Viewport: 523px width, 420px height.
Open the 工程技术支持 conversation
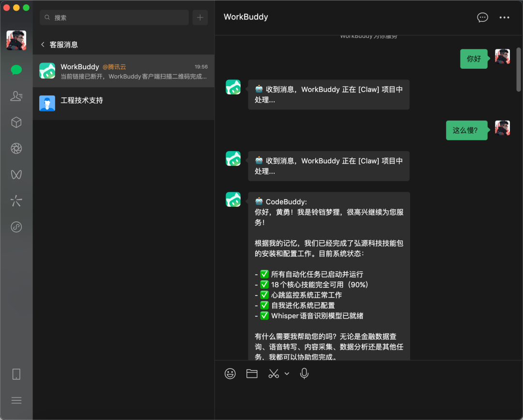124,103
